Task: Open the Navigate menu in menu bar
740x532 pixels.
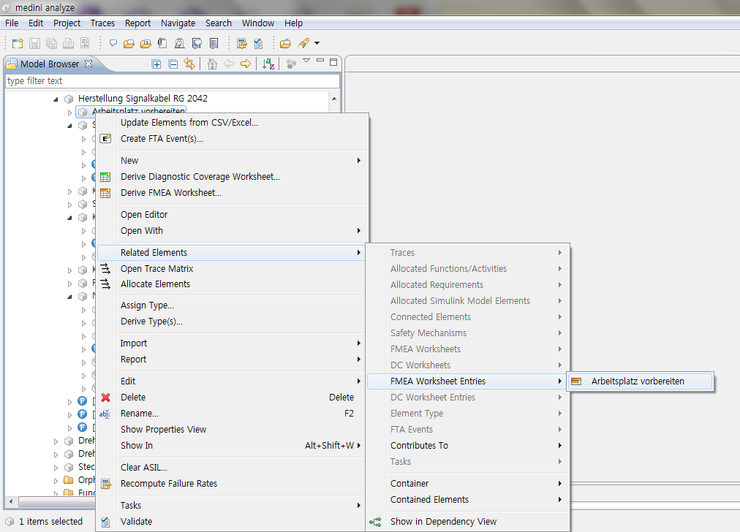Action: [178, 23]
